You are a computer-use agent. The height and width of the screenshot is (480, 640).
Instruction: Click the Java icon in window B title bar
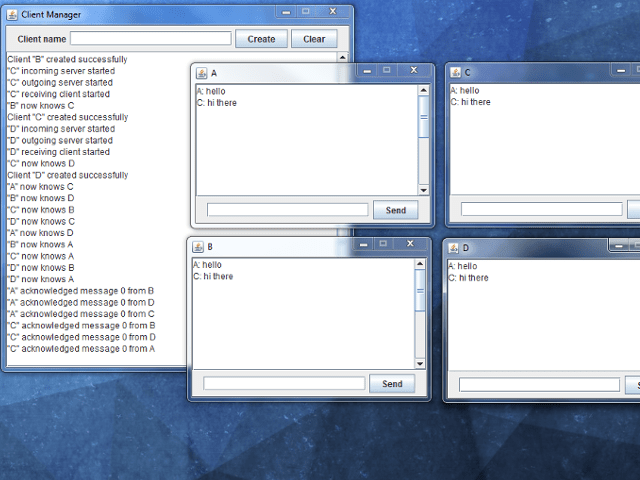click(197, 247)
